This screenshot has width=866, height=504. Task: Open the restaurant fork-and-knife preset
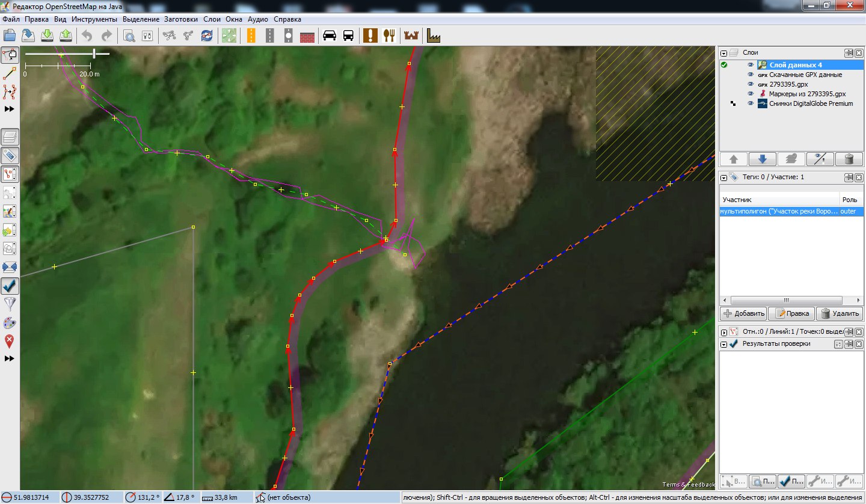[x=389, y=35]
